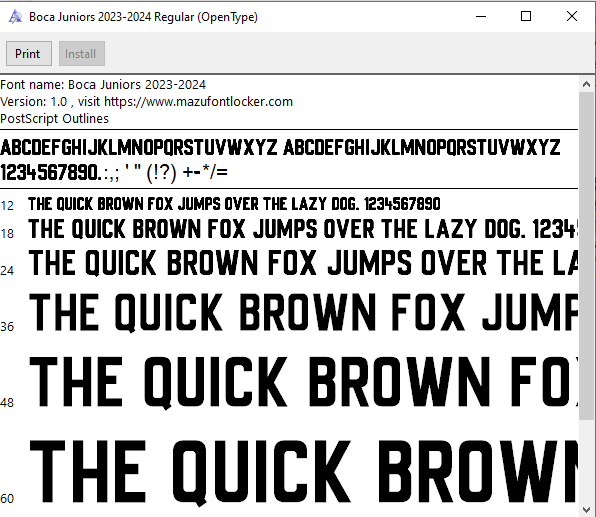The width and height of the screenshot is (596, 517).
Task: Print the Boca Juniors font sample
Action: pyautogui.click(x=29, y=54)
